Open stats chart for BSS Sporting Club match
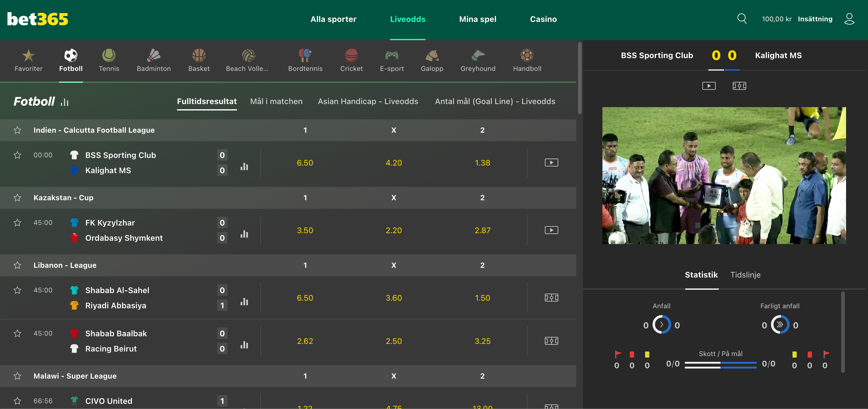The height and width of the screenshot is (409, 868). [x=244, y=166]
